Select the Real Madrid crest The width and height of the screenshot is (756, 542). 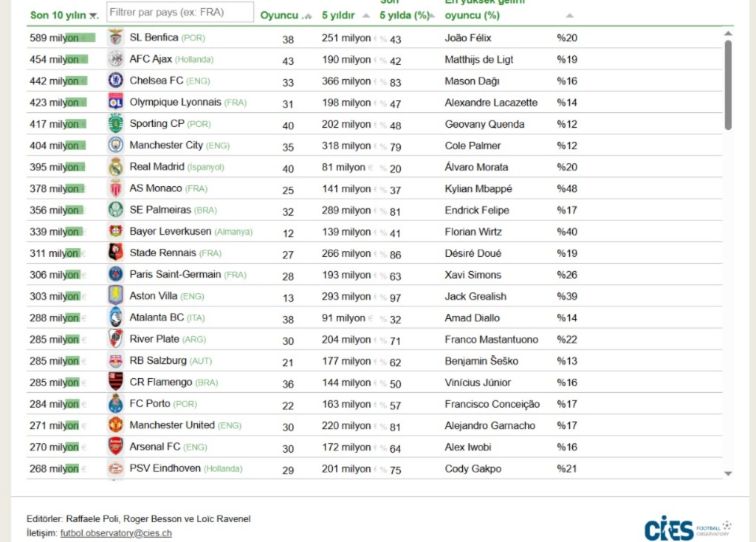tap(116, 167)
